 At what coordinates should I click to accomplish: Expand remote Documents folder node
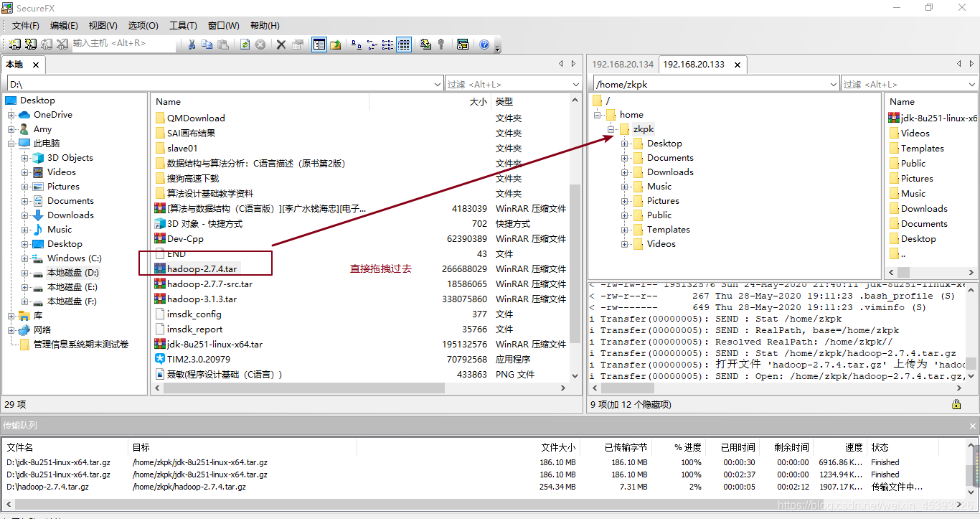click(x=625, y=158)
